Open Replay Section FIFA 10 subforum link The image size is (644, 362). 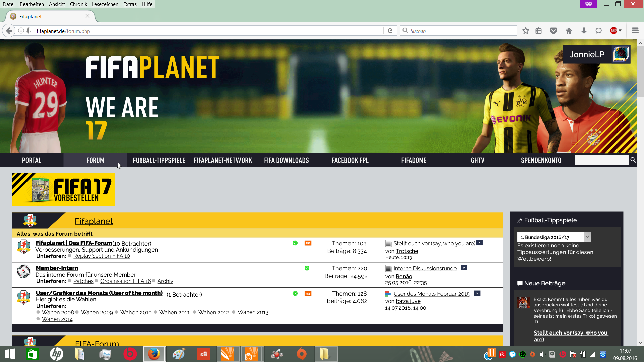click(102, 256)
